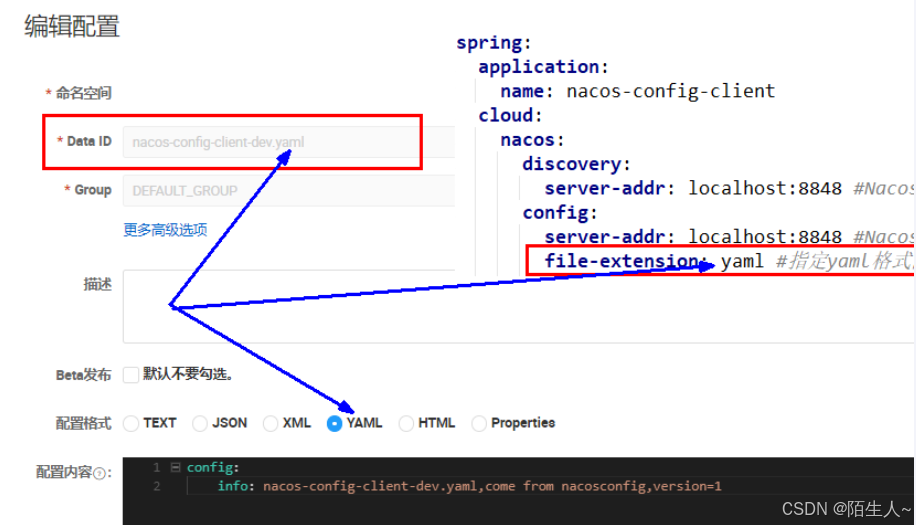
Task: Click the Group input field
Action: point(289,190)
